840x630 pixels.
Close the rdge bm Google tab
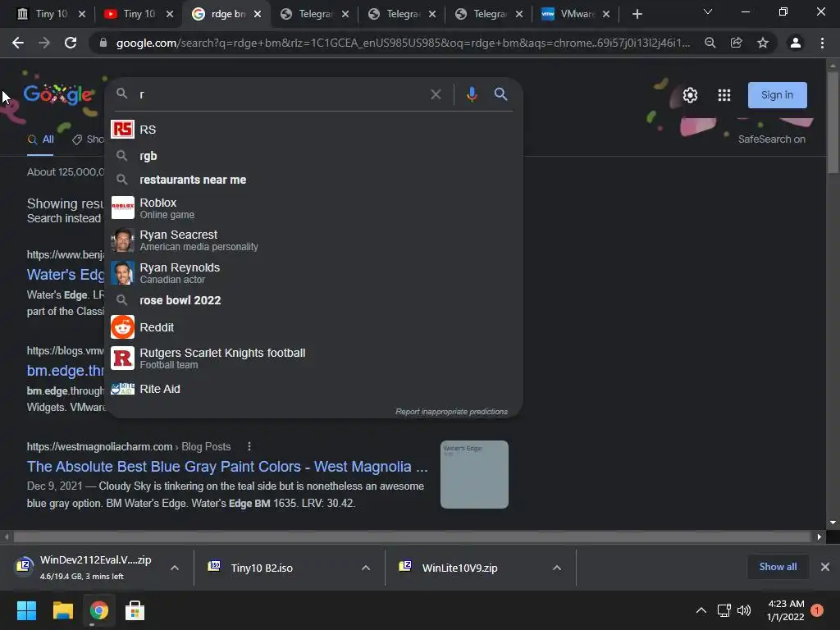(x=258, y=14)
